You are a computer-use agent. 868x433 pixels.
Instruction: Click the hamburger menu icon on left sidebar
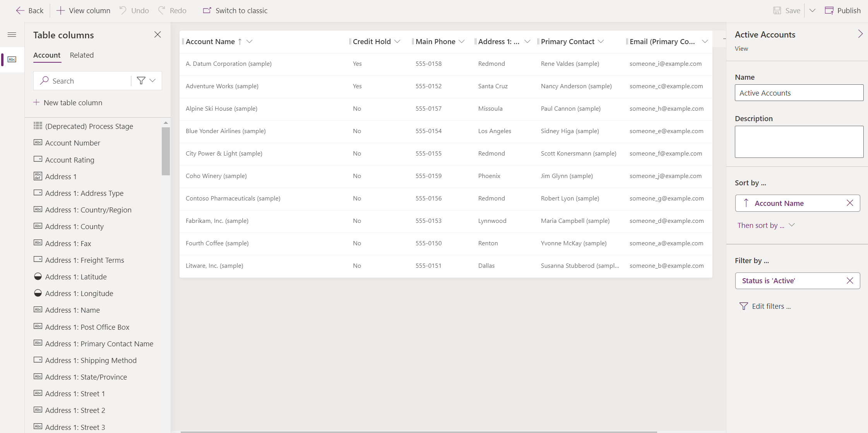pos(12,34)
